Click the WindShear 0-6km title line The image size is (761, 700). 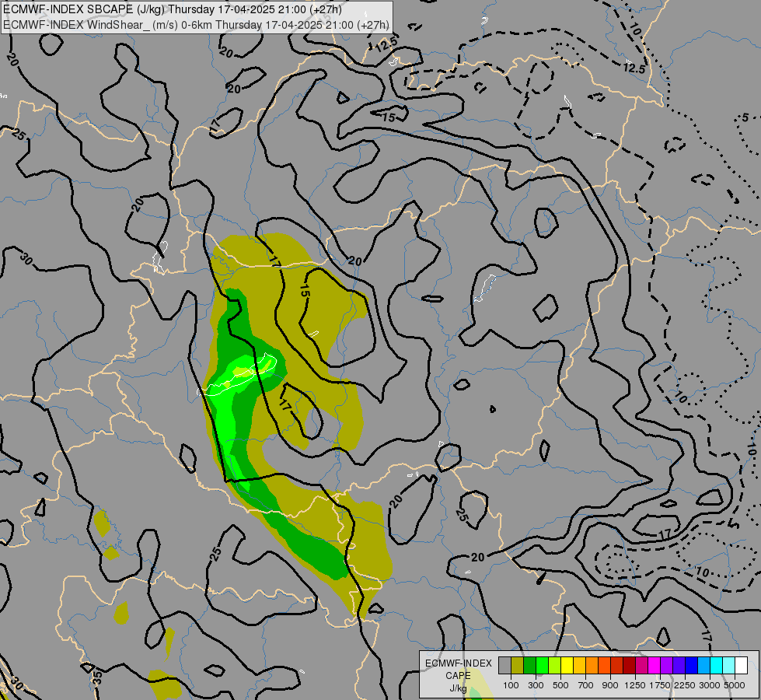click(196, 25)
